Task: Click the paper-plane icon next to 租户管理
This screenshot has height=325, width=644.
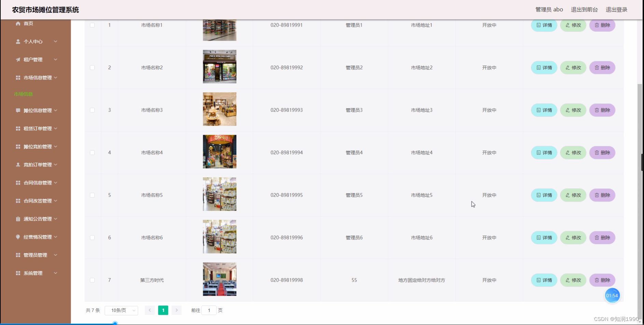Action: [18, 59]
